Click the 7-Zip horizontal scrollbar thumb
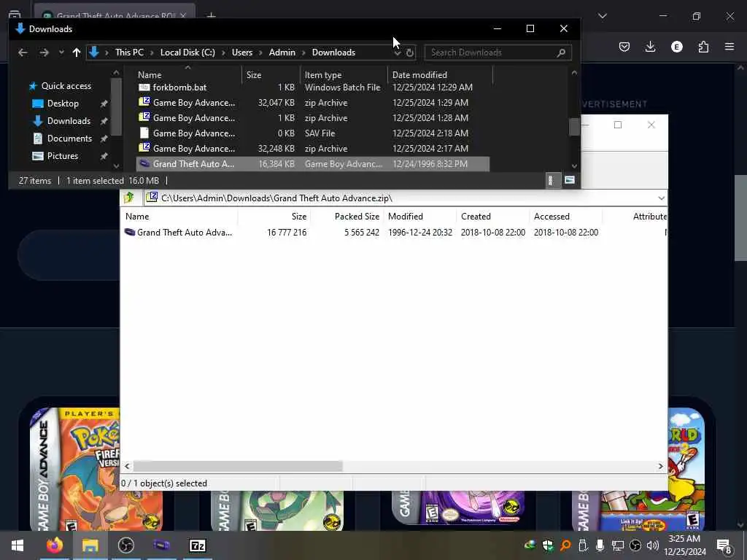The width and height of the screenshot is (747, 560). pyautogui.click(x=238, y=466)
